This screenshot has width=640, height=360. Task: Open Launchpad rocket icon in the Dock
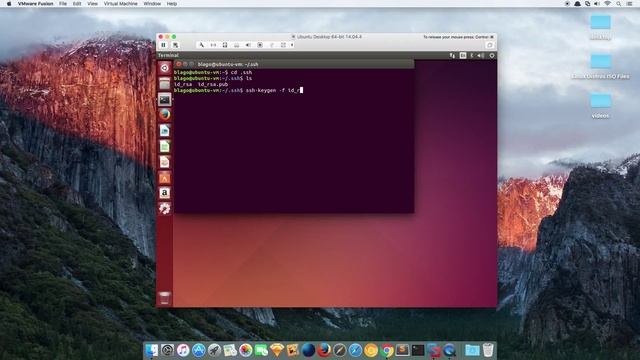pos(214,350)
